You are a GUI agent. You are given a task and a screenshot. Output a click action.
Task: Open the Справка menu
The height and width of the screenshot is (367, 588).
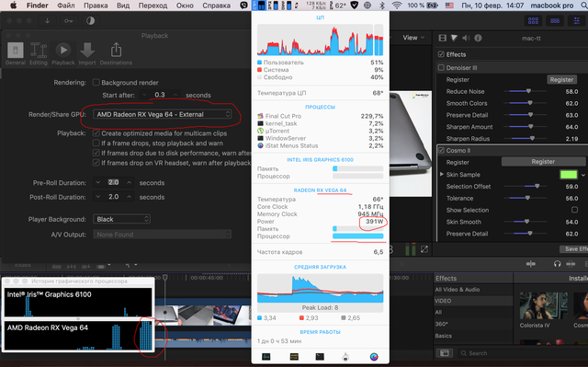pyautogui.click(x=217, y=6)
